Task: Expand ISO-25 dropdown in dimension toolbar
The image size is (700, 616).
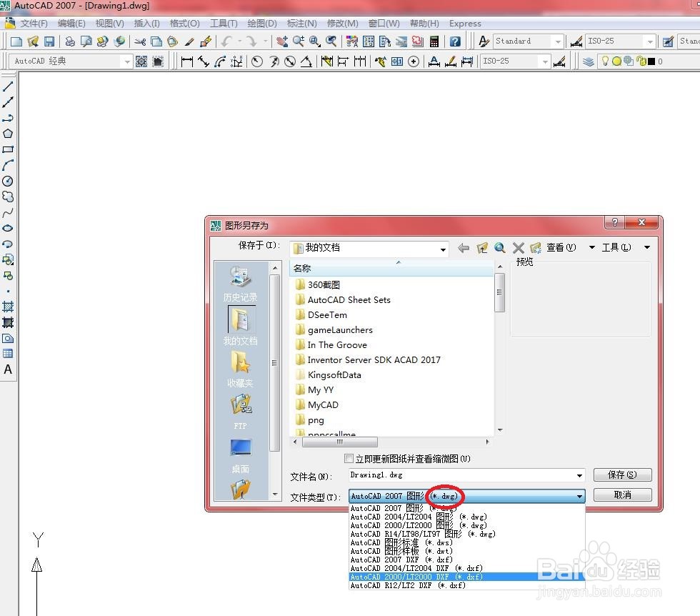Action: click(x=544, y=61)
